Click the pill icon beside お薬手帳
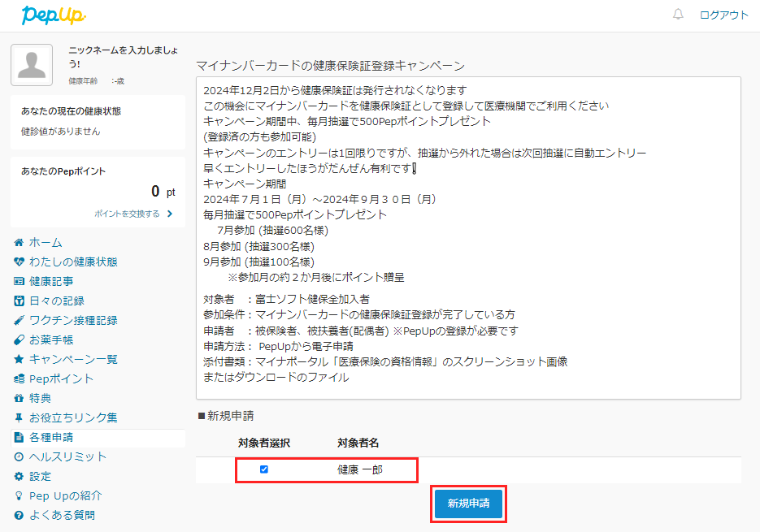This screenshot has width=760, height=532. pyautogui.click(x=19, y=340)
